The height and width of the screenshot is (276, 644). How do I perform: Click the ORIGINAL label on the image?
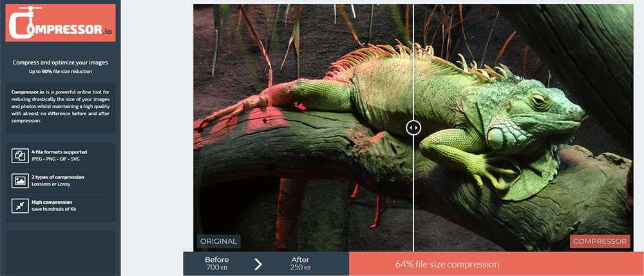tap(218, 241)
